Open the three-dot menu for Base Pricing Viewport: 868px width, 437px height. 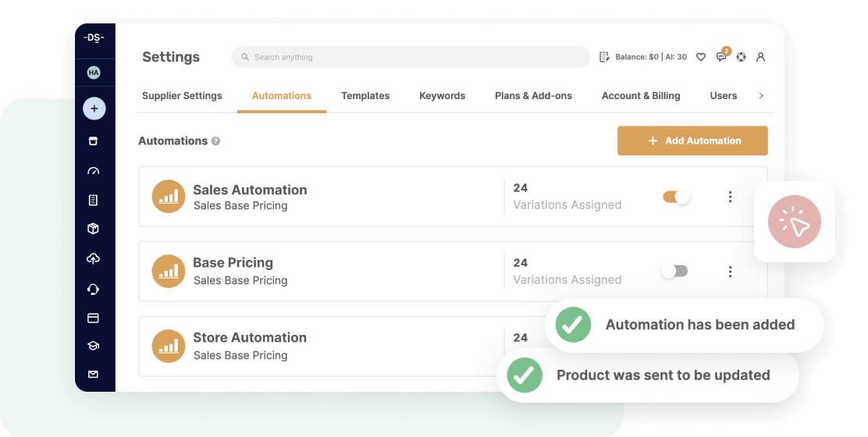click(x=730, y=272)
